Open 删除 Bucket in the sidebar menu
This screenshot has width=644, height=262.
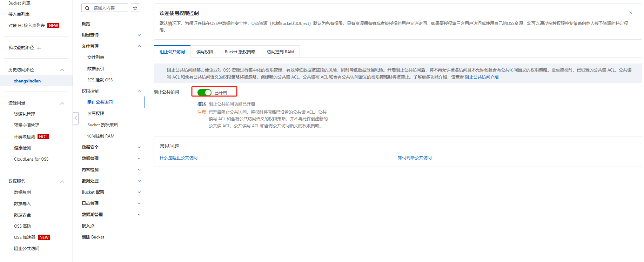[93, 237]
